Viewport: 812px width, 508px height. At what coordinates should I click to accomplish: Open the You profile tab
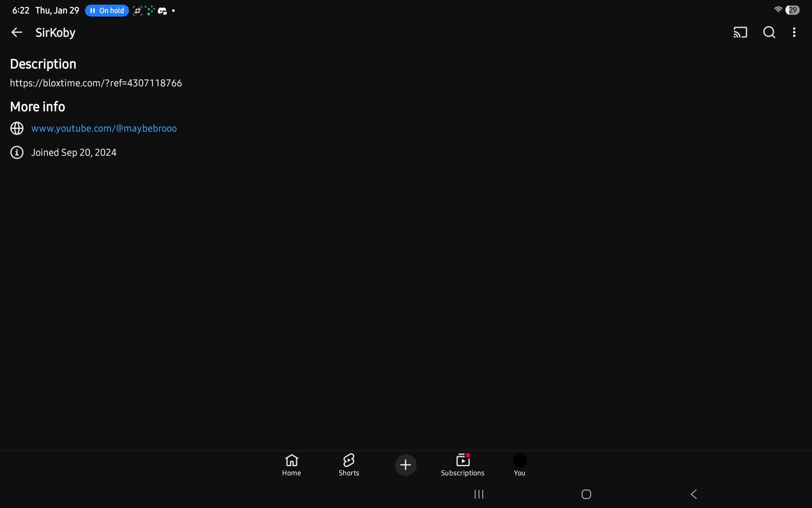click(519, 465)
